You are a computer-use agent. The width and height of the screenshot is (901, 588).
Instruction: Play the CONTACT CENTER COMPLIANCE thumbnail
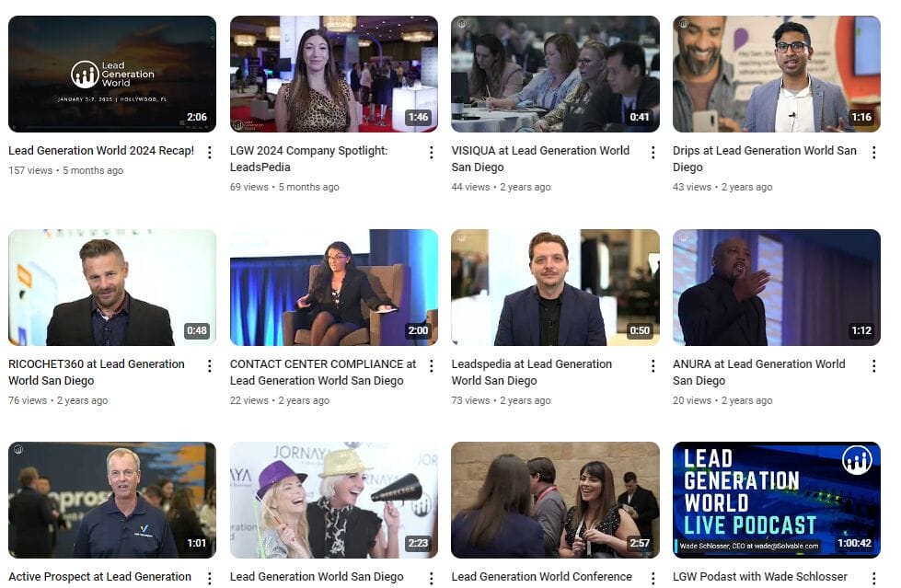coord(334,287)
